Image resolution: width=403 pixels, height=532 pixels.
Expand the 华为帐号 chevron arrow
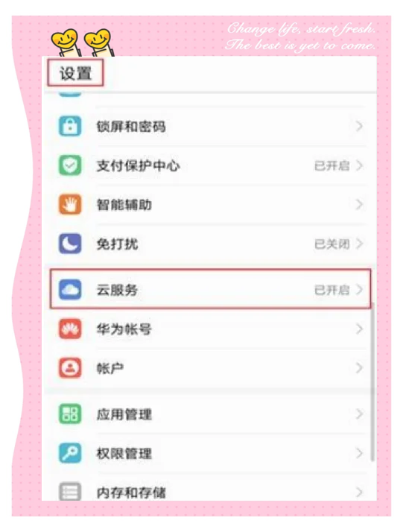coord(359,329)
